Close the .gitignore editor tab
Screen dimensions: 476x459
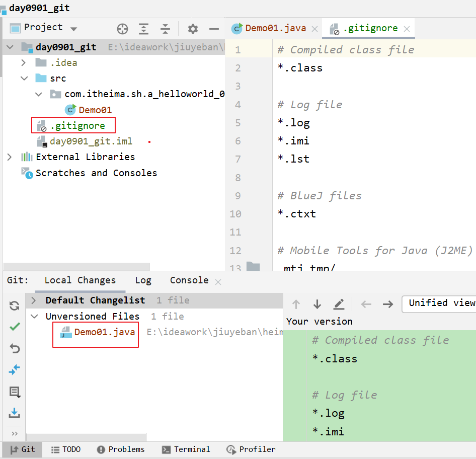click(407, 29)
